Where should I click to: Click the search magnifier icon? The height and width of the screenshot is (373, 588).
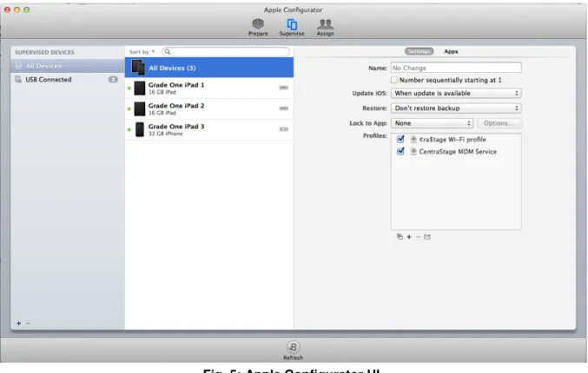tap(168, 52)
